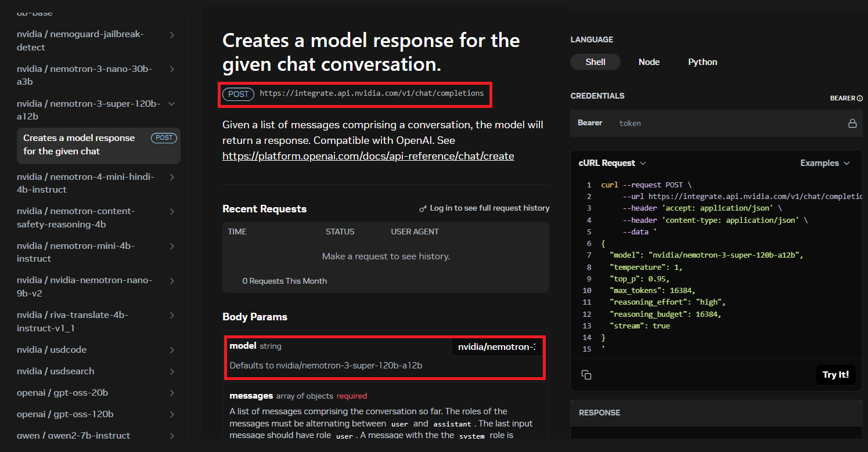Click the "temperature": 1 code line
Image resolution: width=868 pixels, height=452 pixels.
coord(646,267)
